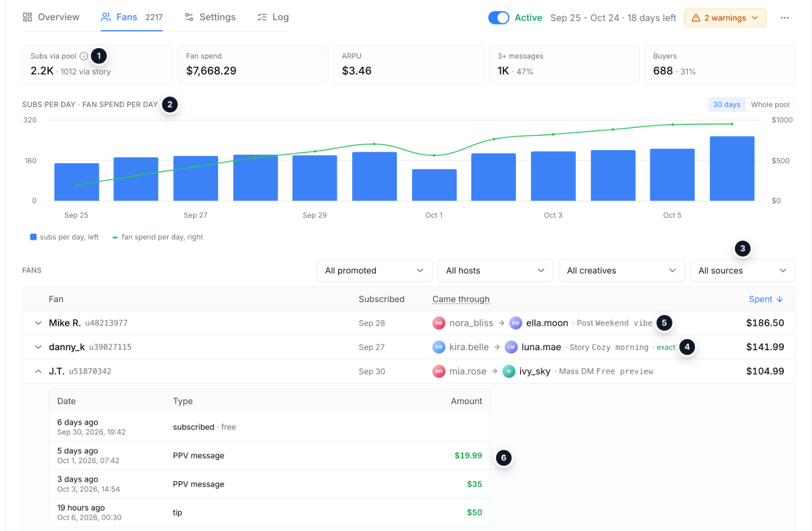Screen dimensions: 812x531
Task: Click the Settings sliders icon
Action: [x=189, y=17]
